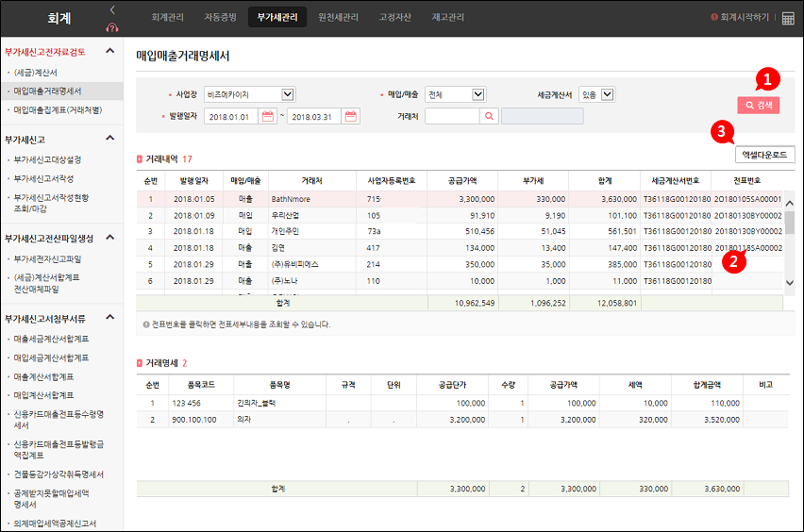Image resolution: width=804 pixels, height=532 pixels.
Task: Collapse the sidebar with left arrow
Action: [112, 9]
